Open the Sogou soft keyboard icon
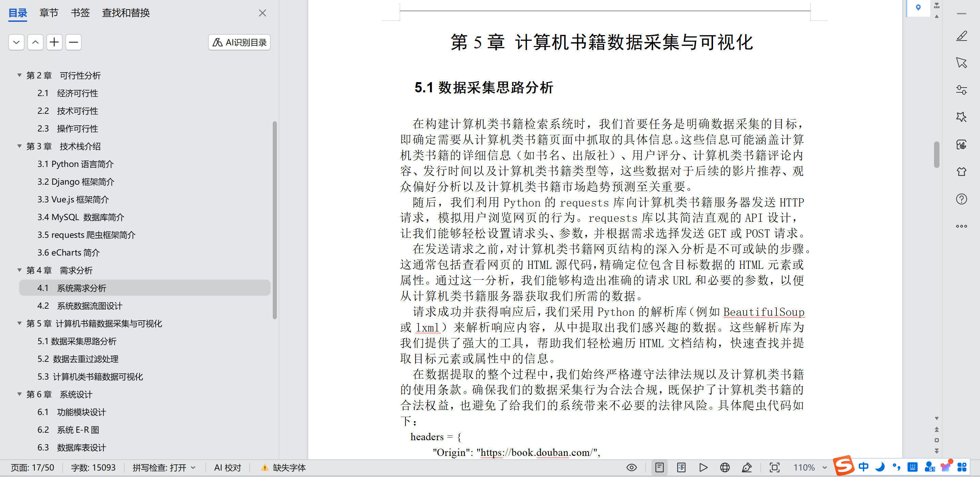Viewport: 980px width, 477px height. pos(912,467)
